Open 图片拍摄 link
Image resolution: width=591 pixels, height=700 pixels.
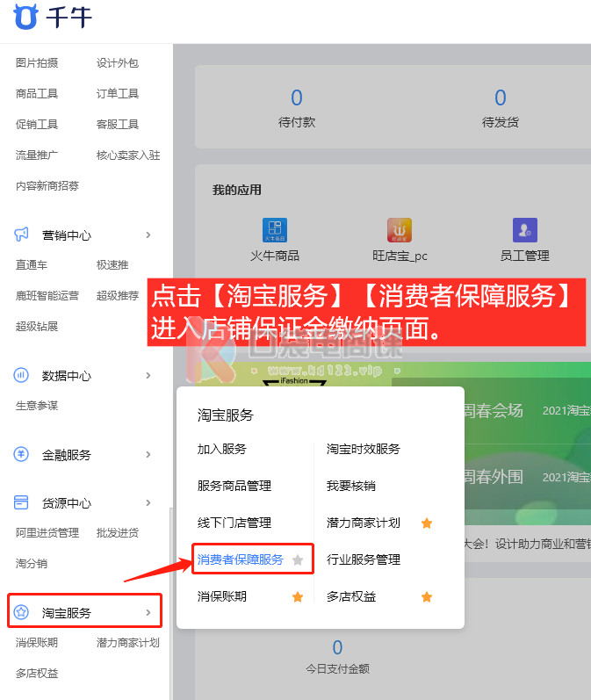click(37, 63)
